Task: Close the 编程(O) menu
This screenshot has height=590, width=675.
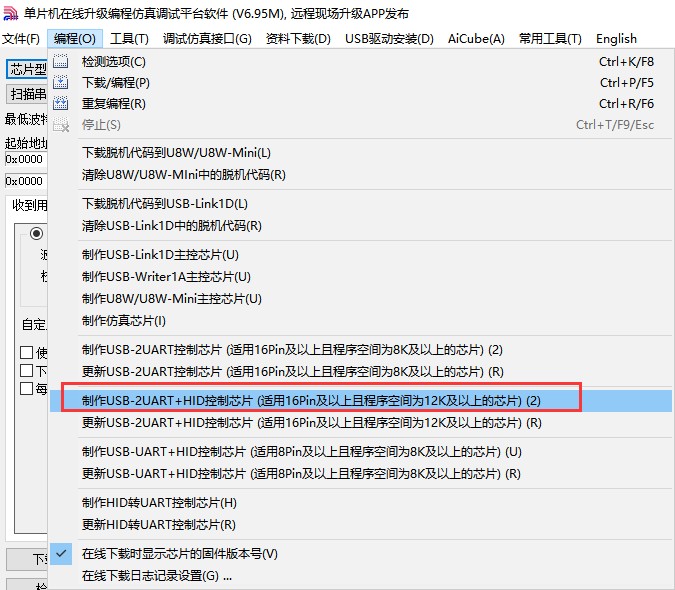Action: coord(75,39)
